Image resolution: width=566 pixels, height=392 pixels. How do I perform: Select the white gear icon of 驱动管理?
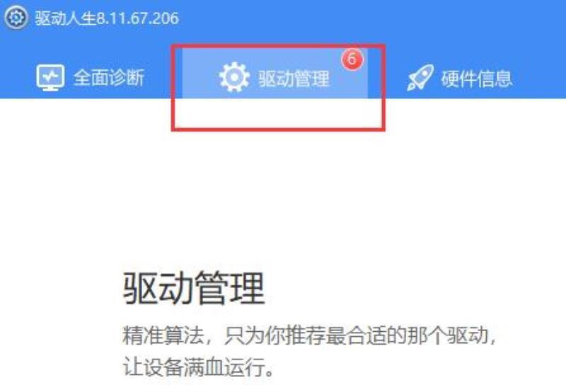pyautogui.click(x=234, y=77)
